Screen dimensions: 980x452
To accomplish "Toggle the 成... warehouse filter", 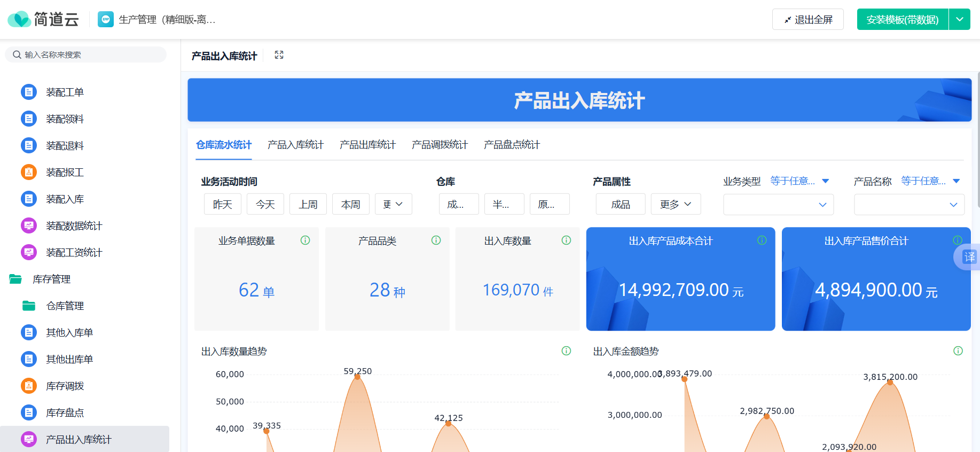I will pos(459,204).
